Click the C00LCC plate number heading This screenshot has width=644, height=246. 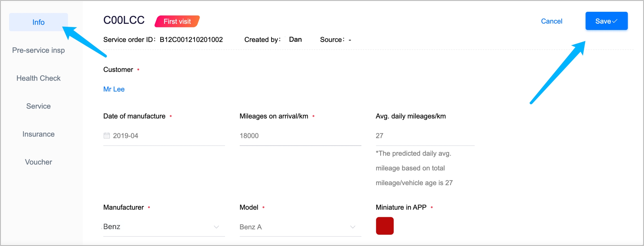point(124,20)
